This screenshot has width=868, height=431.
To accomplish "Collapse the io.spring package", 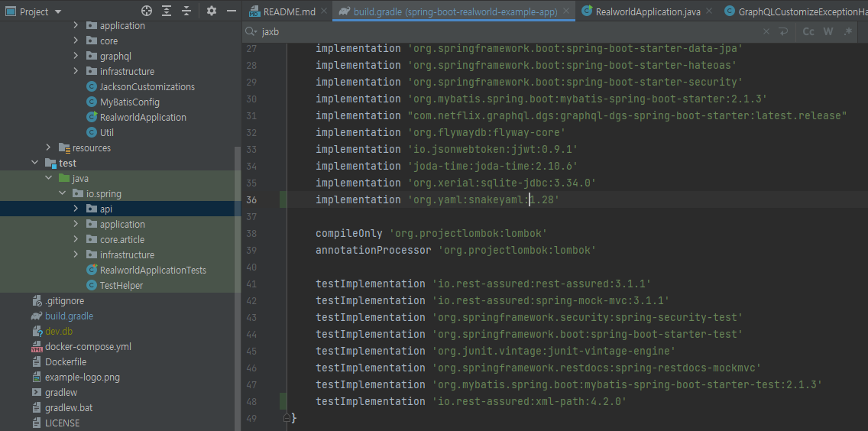I will 62,194.
